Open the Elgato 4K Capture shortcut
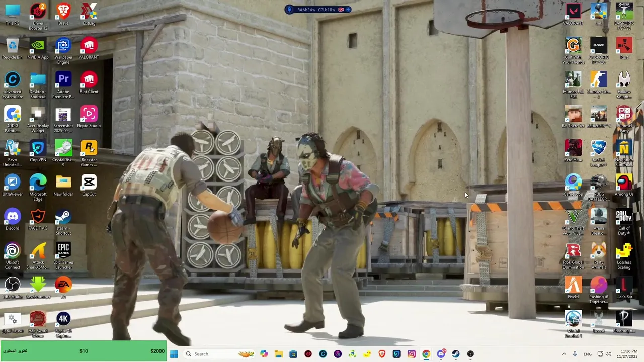 tap(63, 324)
